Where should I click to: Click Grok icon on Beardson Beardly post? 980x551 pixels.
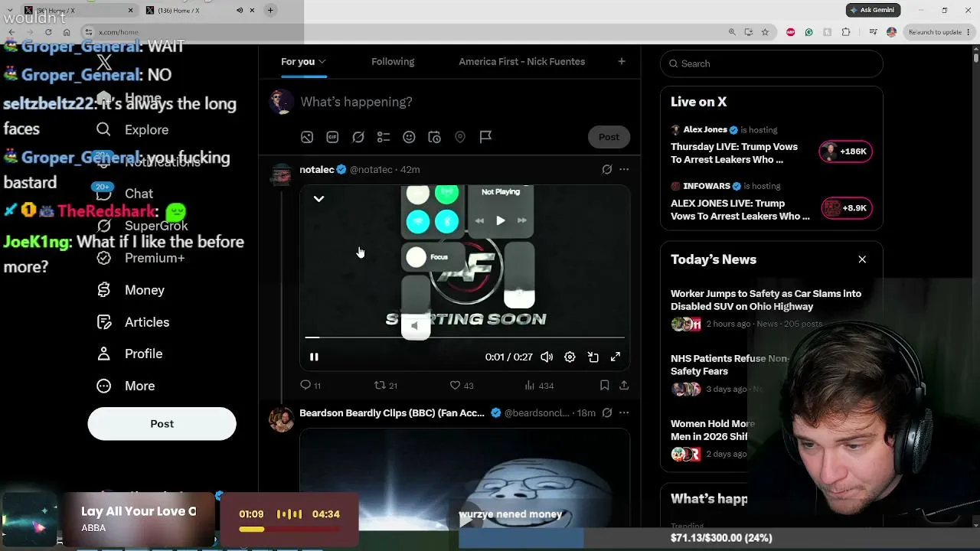606,413
